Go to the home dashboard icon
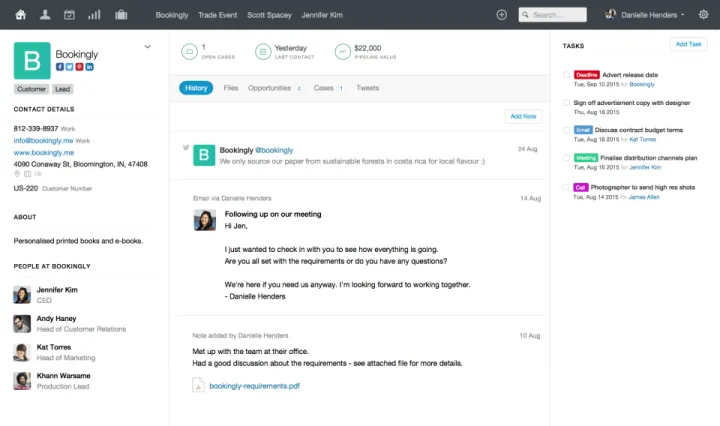The width and height of the screenshot is (720, 426). point(21,15)
